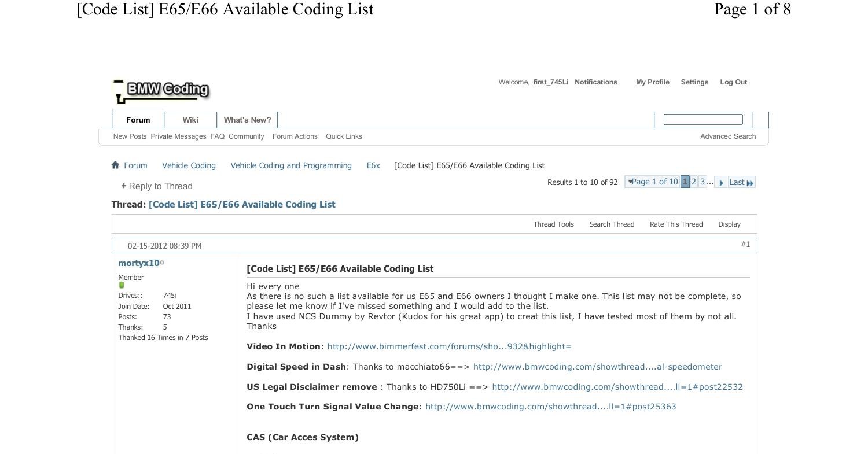868x454 pixels.
Task: Click the post title heading in post #1
Action: point(340,269)
